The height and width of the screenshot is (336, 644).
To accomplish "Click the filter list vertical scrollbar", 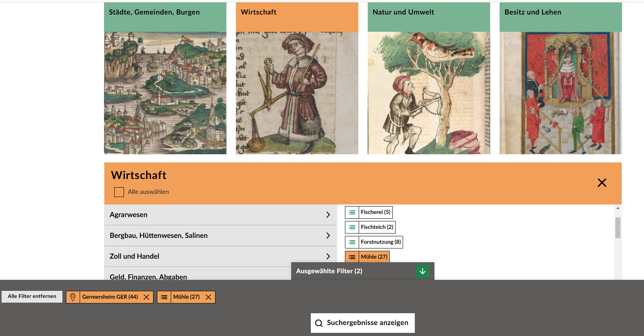I will point(618,228).
